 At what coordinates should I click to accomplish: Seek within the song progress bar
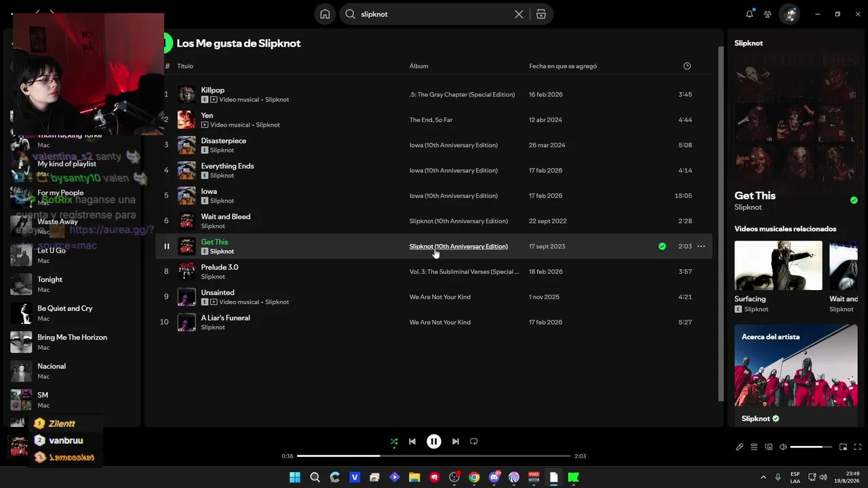click(x=434, y=456)
